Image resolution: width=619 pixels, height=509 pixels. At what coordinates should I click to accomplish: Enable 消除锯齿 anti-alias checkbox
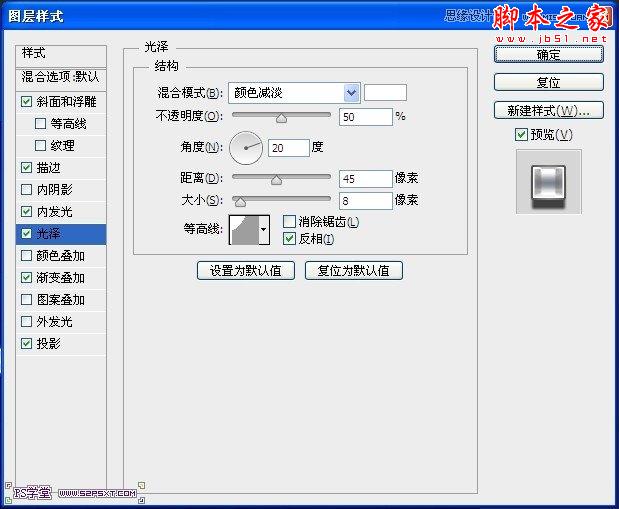pos(289,222)
